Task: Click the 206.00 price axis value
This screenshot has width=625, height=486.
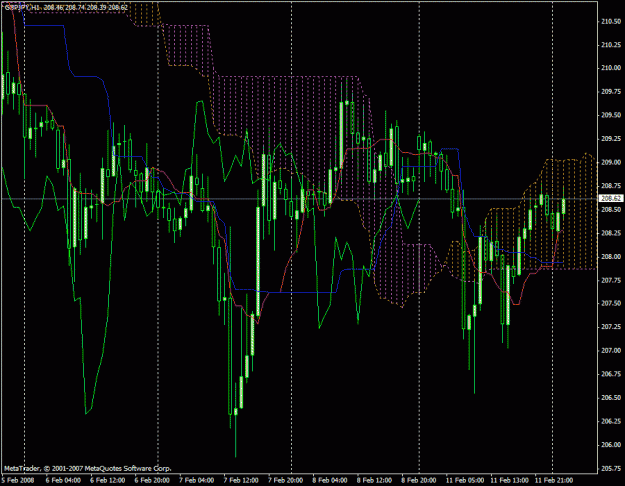Action: [x=610, y=445]
